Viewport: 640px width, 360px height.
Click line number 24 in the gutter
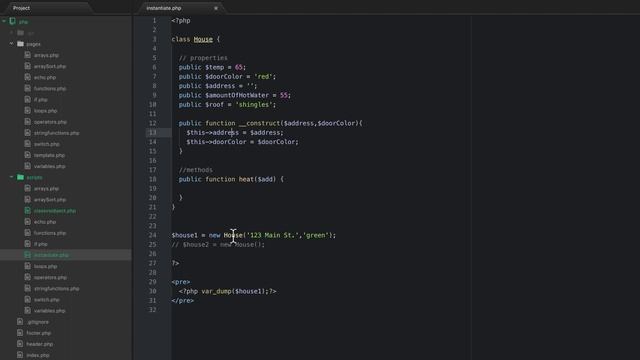(x=153, y=235)
